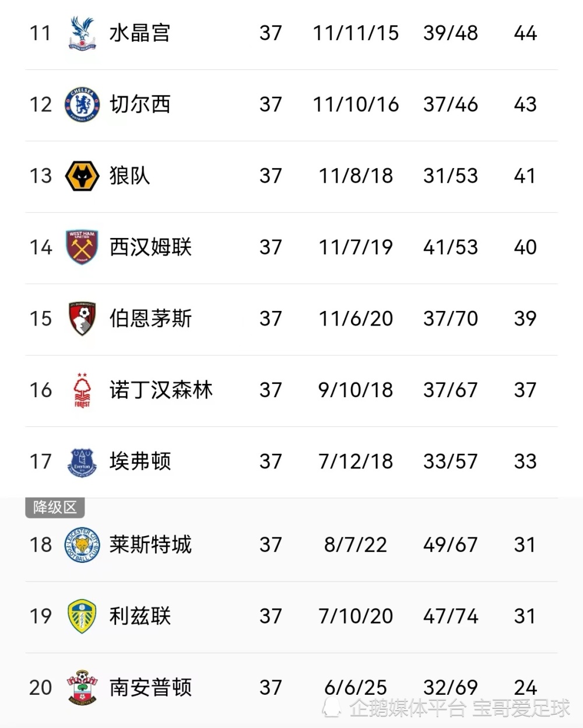Select the West Ham United crest

[x=82, y=247]
